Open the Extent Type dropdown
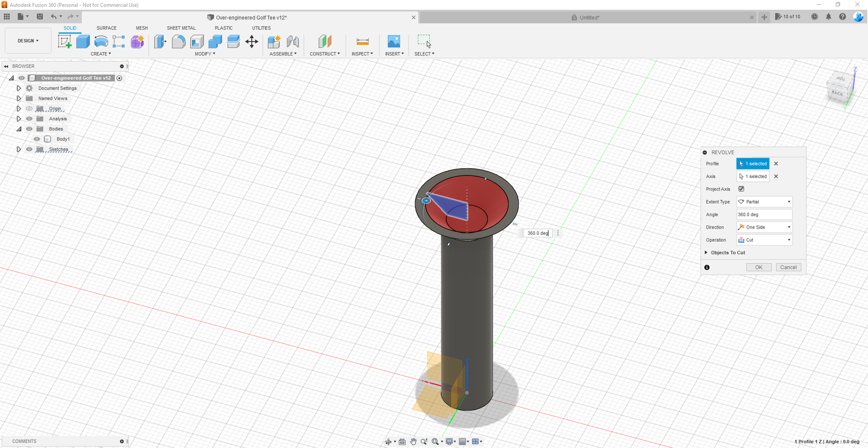Viewport: 868px width, 448px height. (764, 202)
